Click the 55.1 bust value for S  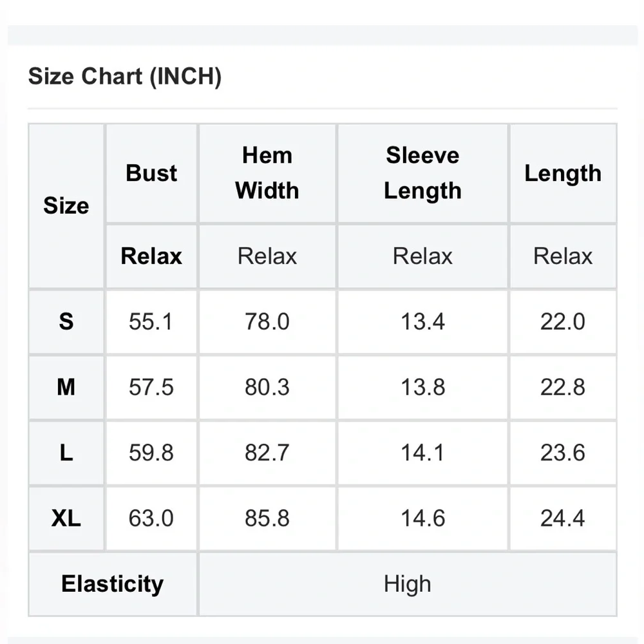point(151,321)
